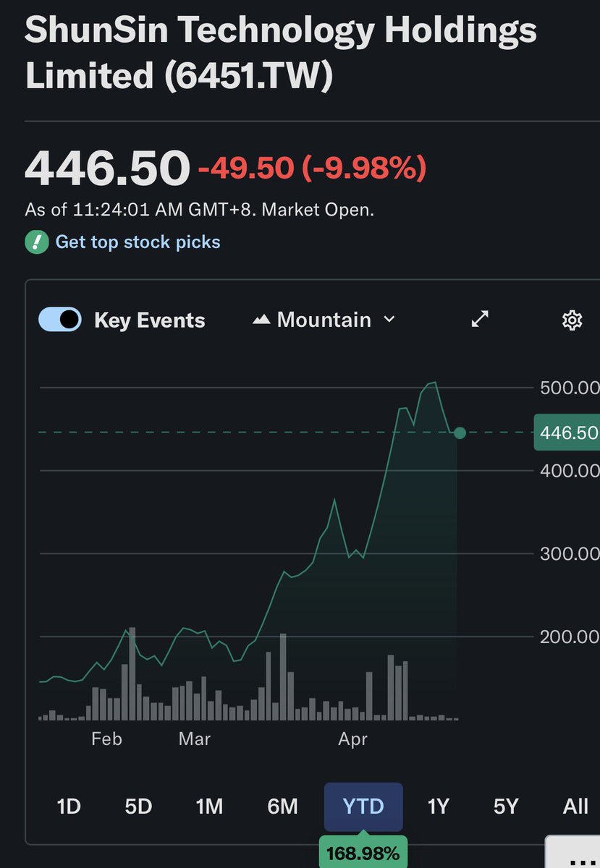Show the 5Y chart range

point(506,807)
